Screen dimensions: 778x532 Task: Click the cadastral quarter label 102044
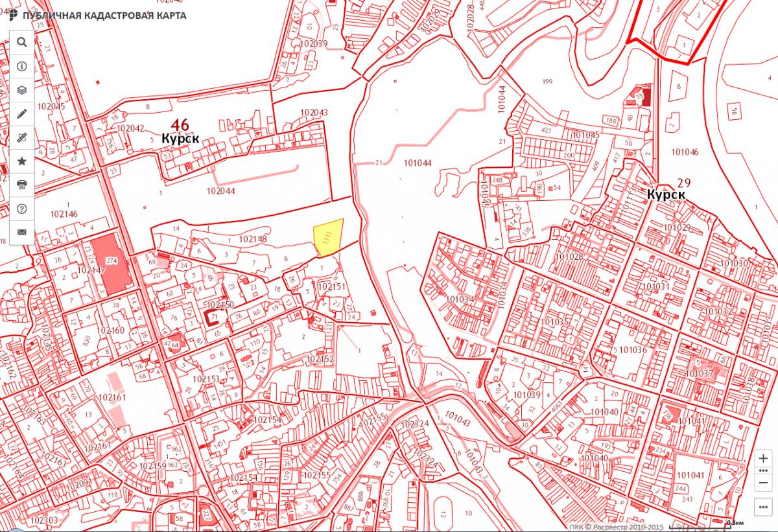[x=220, y=191]
